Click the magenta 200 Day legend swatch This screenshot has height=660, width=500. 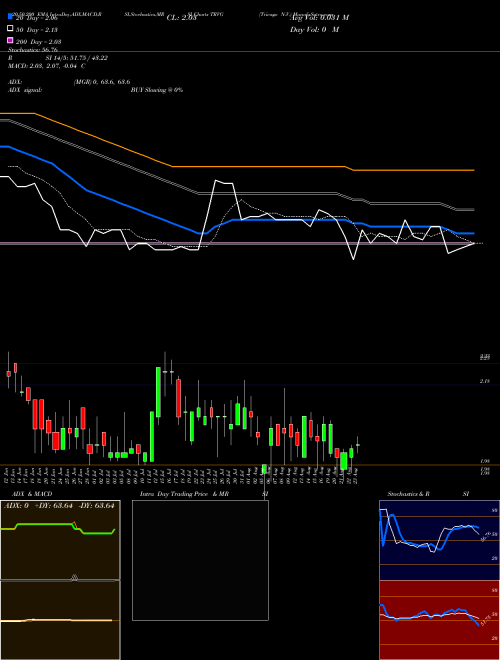pyautogui.click(x=10, y=40)
